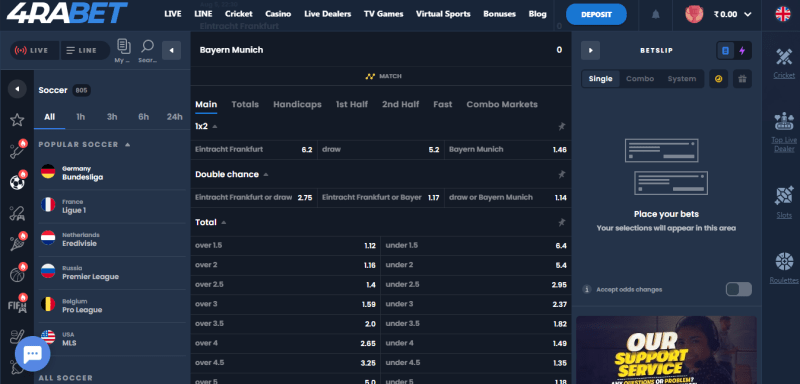Select Single bet type
This screenshot has width=800, height=384.
601,79
